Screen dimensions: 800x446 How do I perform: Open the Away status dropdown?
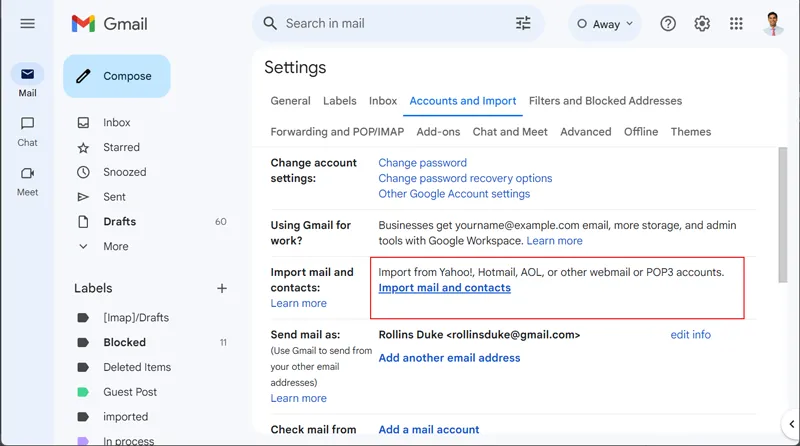(605, 24)
